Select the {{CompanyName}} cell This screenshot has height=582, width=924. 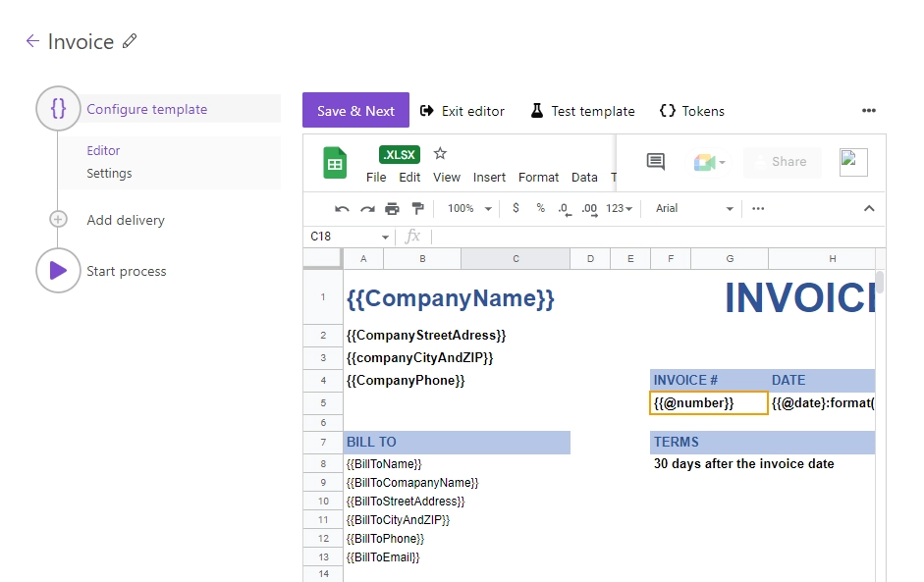pos(450,298)
